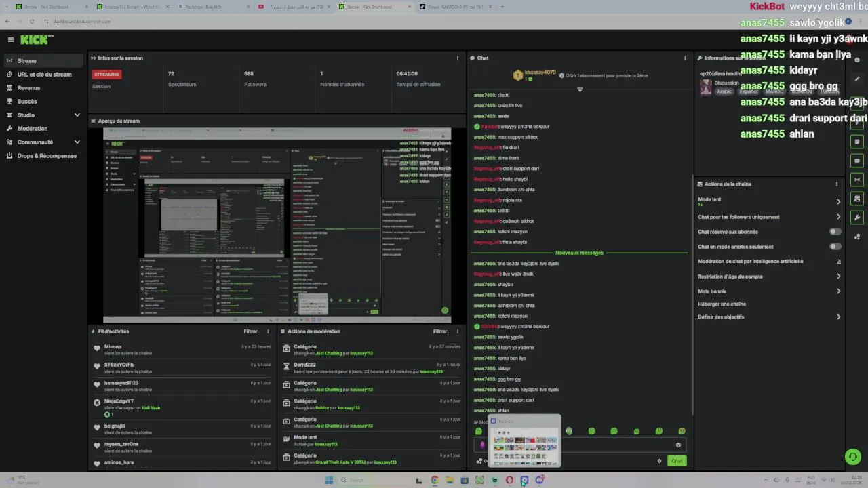
Task: Expand the Studio submenu chevron
Action: 77,115
